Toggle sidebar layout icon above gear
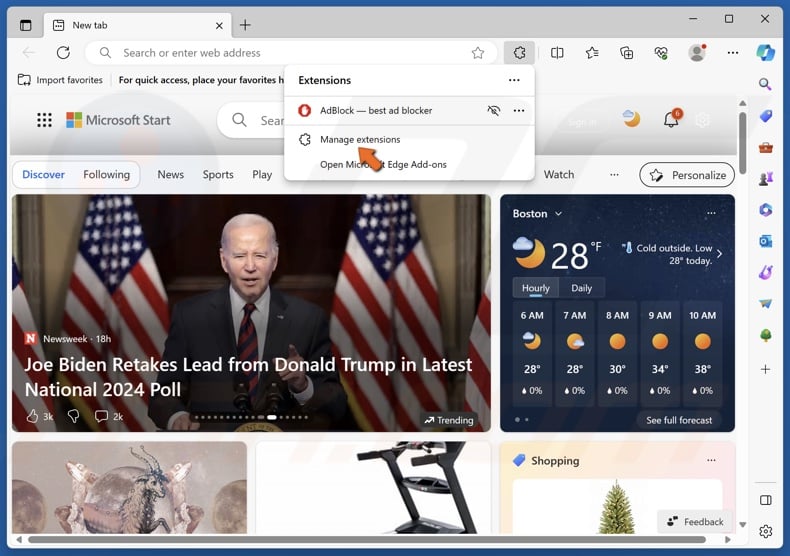Image resolution: width=790 pixels, height=556 pixels. pos(766,500)
